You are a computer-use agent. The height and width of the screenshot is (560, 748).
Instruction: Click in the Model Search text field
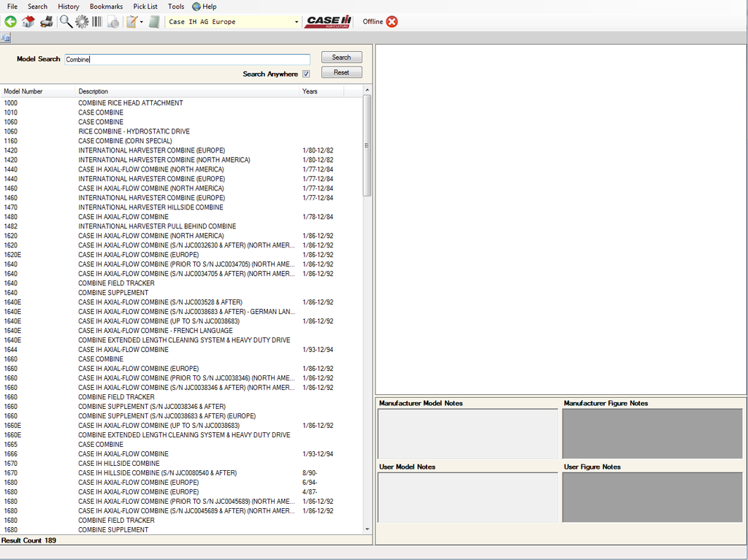[x=187, y=59]
